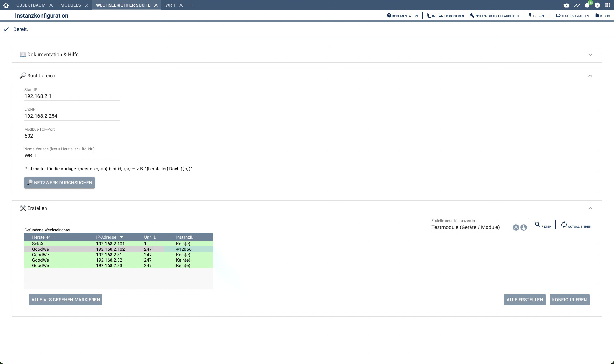Open the store basket icon
Screen dimensions: 614x364
567,5
